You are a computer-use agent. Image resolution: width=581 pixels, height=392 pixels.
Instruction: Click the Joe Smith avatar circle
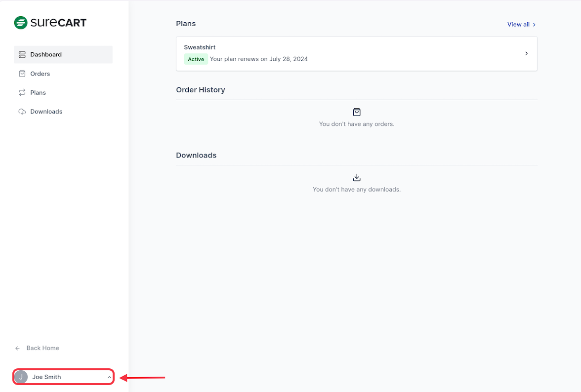[x=21, y=377]
